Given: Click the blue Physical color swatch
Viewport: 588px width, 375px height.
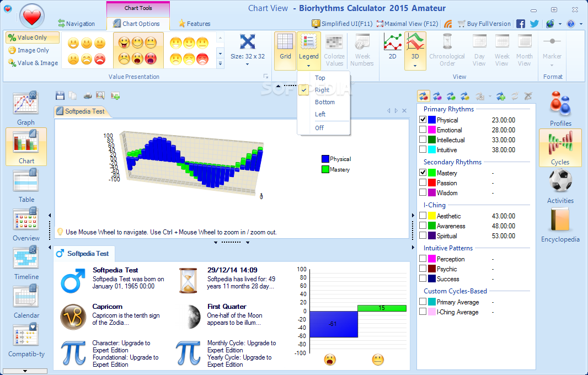Looking at the screenshot, I should [432, 120].
